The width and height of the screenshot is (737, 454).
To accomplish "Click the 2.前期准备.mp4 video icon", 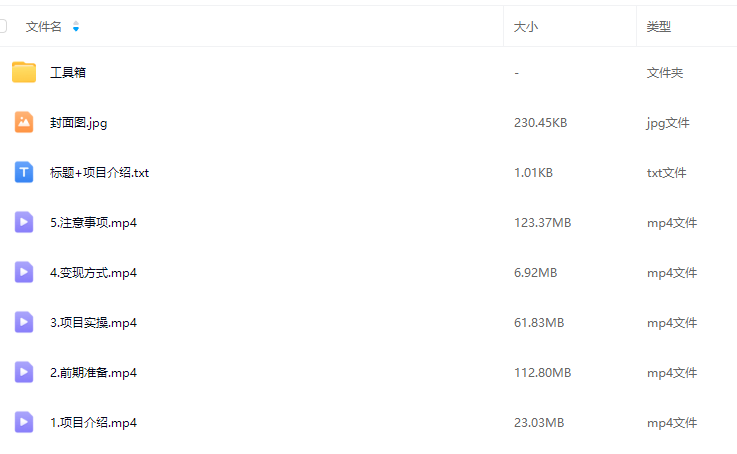I will point(24,372).
